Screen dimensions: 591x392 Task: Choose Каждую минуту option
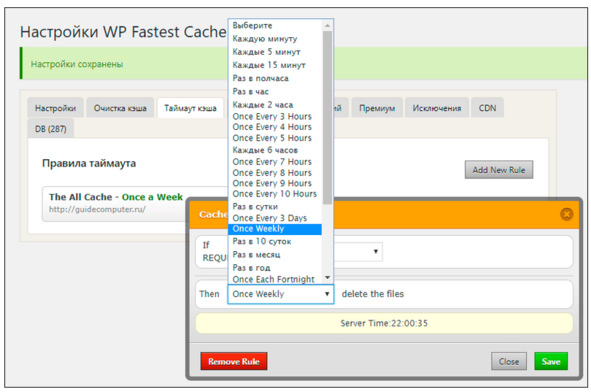click(x=275, y=38)
